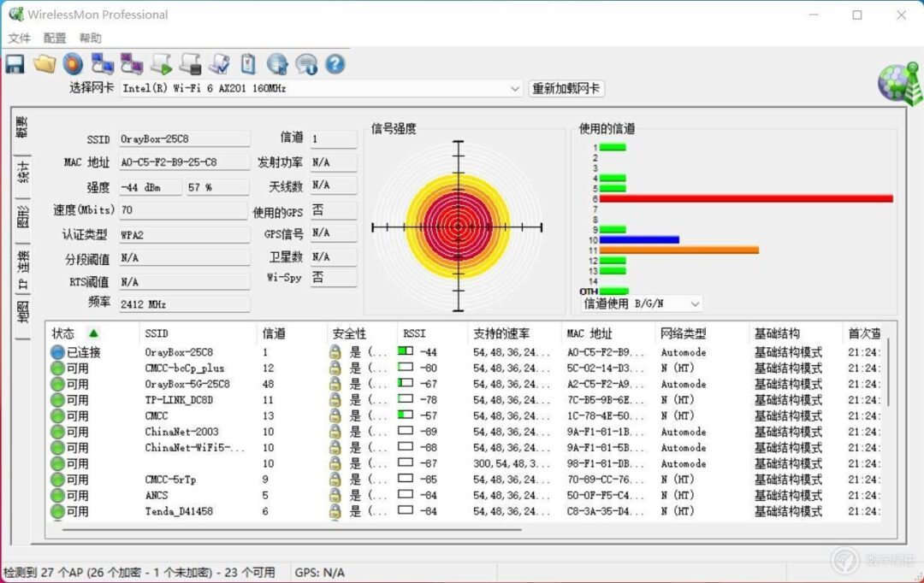Click the 重新加载网卡 button
924x583 pixels.
[566, 89]
